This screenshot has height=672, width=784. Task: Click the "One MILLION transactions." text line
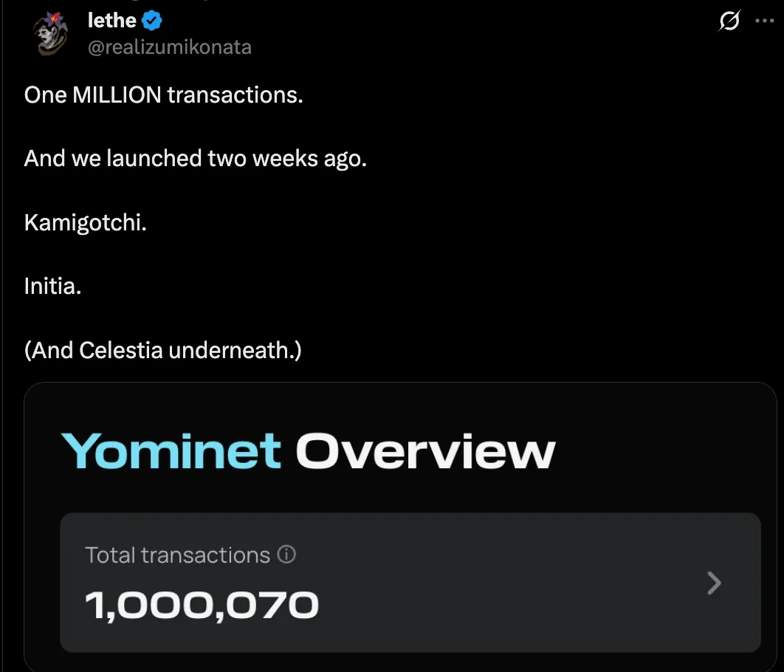pyautogui.click(x=163, y=95)
